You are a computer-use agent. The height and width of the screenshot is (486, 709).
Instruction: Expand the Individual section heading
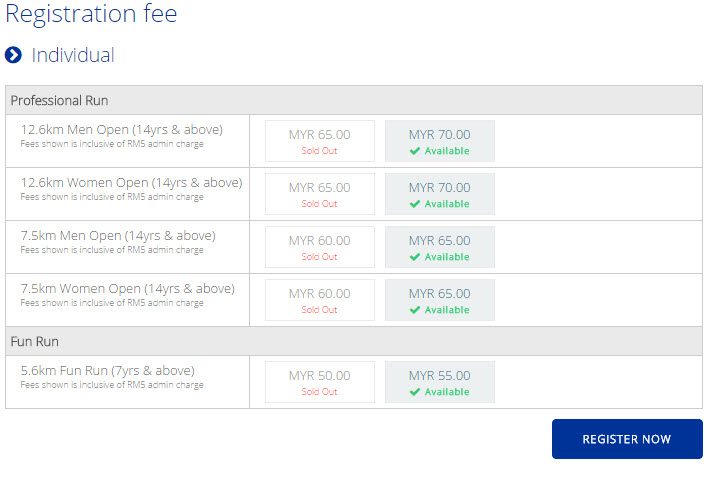click(x=73, y=56)
